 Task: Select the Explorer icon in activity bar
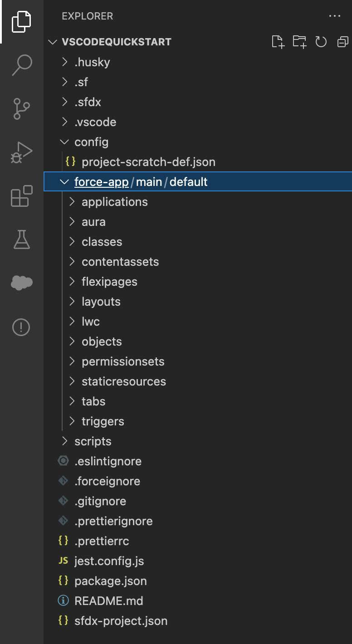point(21,20)
